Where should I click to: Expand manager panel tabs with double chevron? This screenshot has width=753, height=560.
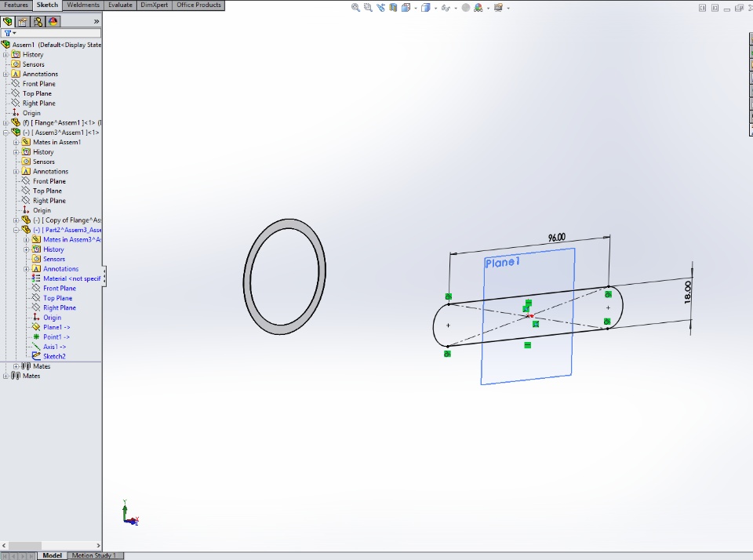click(x=96, y=22)
